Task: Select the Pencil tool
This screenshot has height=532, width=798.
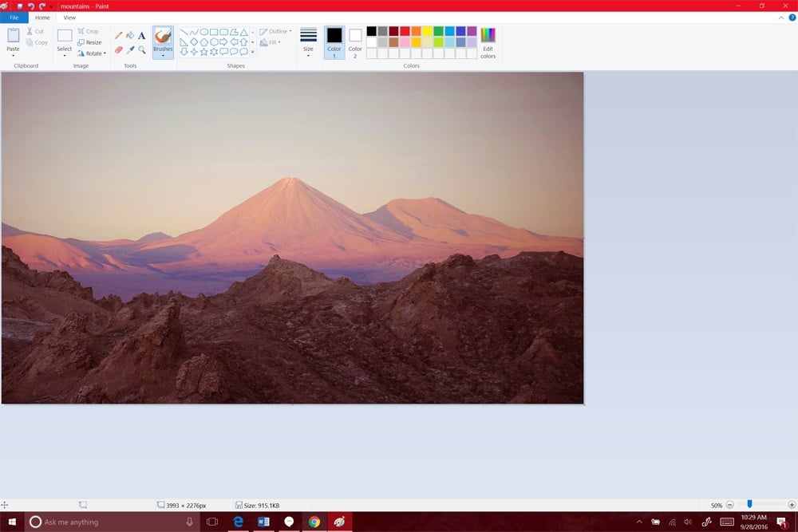Action: coord(118,35)
